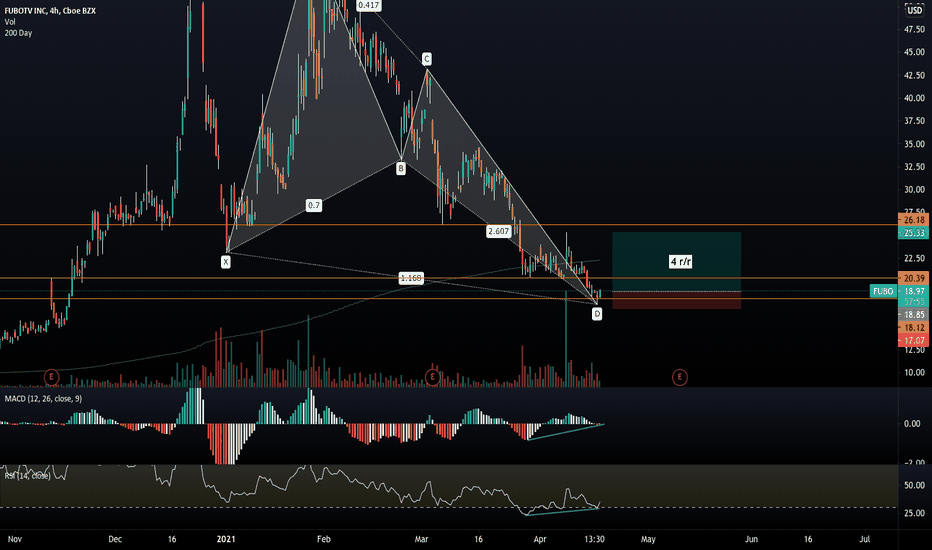Click the Feb label on time axis
The height and width of the screenshot is (550, 932).
(x=323, y=539)
